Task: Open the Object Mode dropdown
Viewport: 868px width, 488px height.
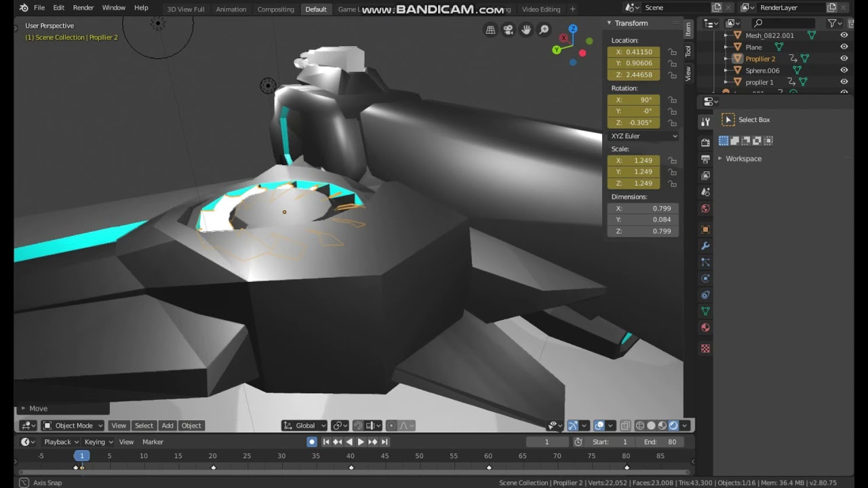Action: click(x=73, y=426)
